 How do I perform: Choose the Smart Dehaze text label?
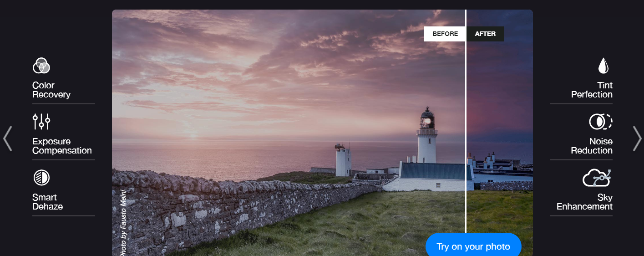point(47,202)
